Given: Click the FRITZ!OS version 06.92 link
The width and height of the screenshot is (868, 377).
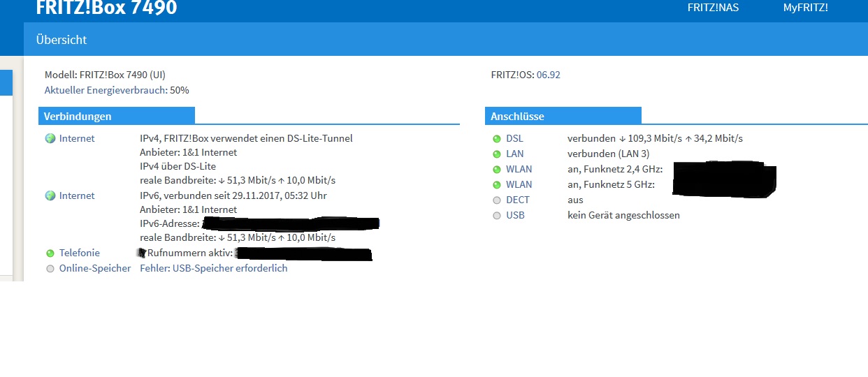Looking at the screenshot, I should pyautogui.click(x=548, y=75).
